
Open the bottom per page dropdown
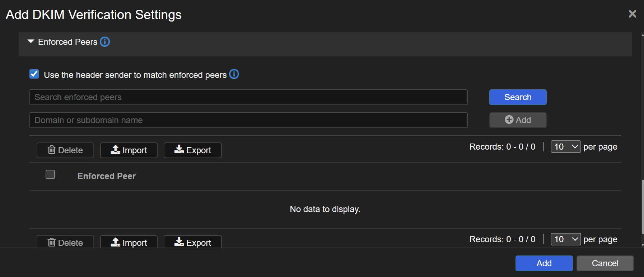[565, 239]
